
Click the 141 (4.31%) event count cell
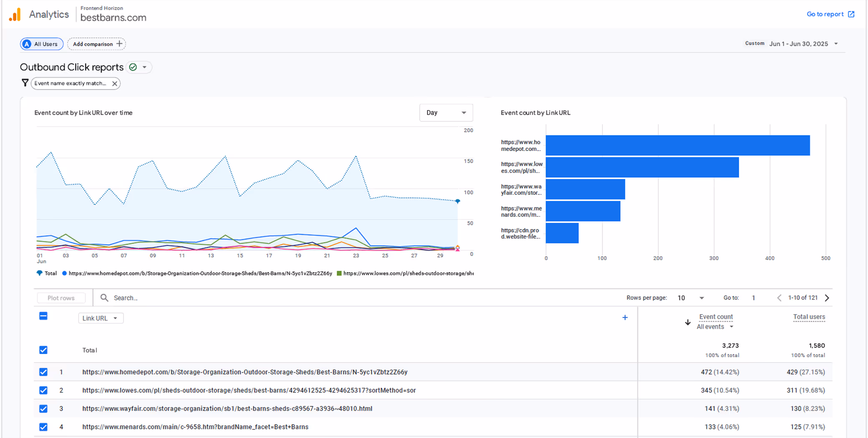coord(722,409)
